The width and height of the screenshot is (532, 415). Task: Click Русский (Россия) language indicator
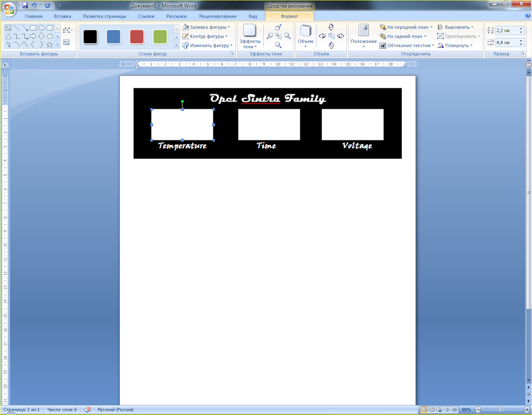click(x=115, y=409)
